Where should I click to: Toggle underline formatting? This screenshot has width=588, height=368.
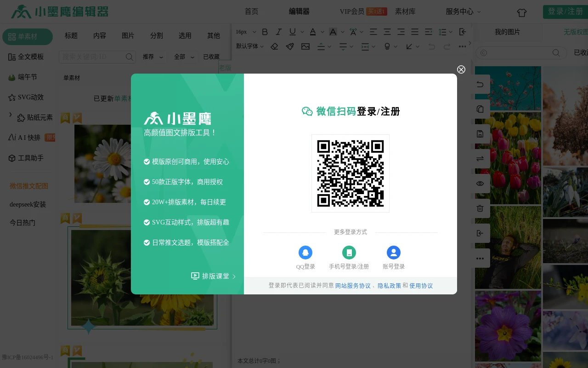tap(292, 32)
